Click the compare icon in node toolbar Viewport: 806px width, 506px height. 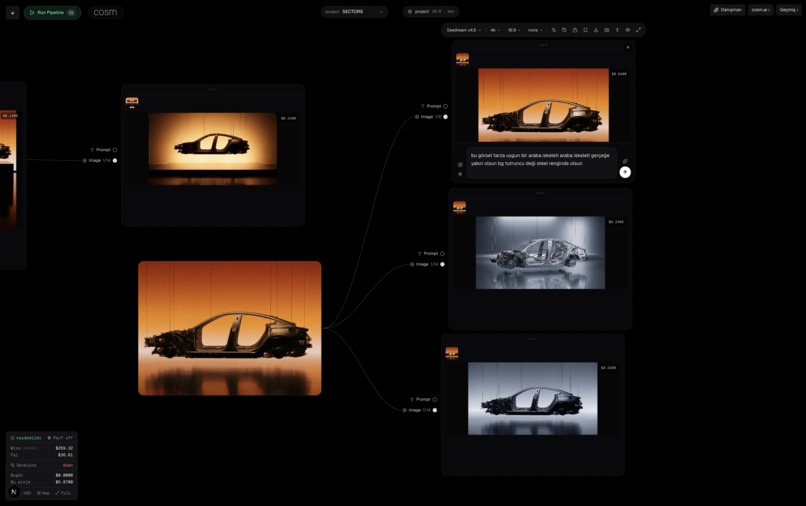coord(607,30)
